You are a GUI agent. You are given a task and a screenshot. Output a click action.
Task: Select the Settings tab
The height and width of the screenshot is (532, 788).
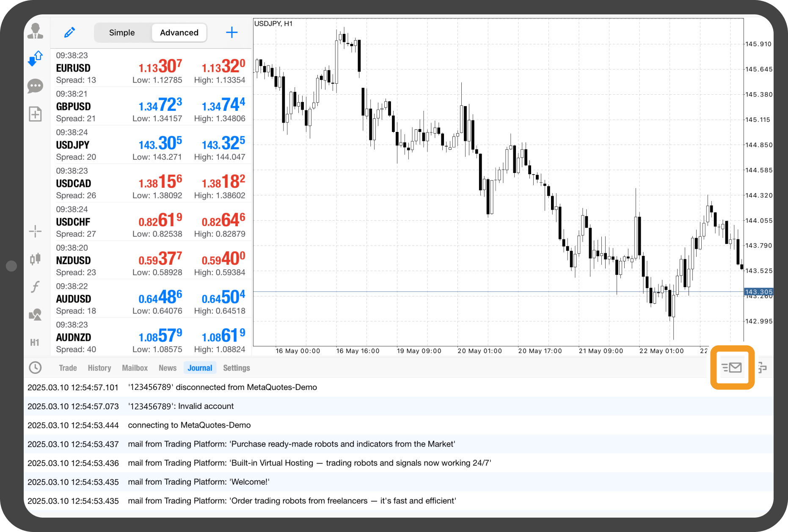tap(236, 368)
